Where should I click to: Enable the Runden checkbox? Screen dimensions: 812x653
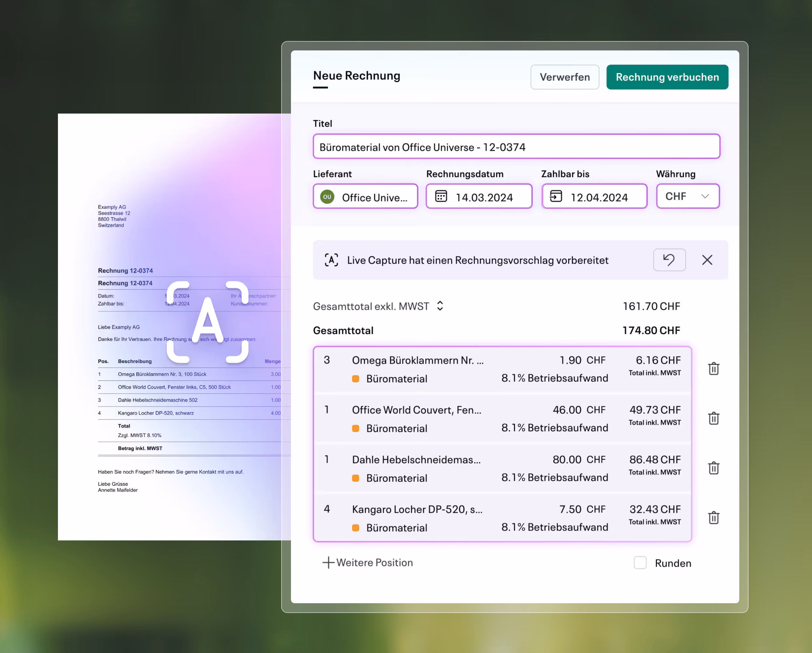(640, 563)
